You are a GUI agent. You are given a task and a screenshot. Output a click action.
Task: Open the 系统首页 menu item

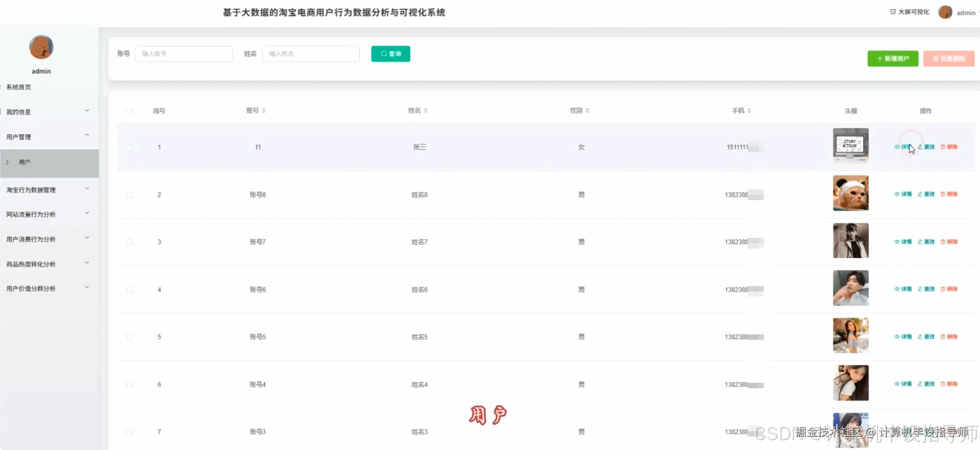tap(19, 87)
